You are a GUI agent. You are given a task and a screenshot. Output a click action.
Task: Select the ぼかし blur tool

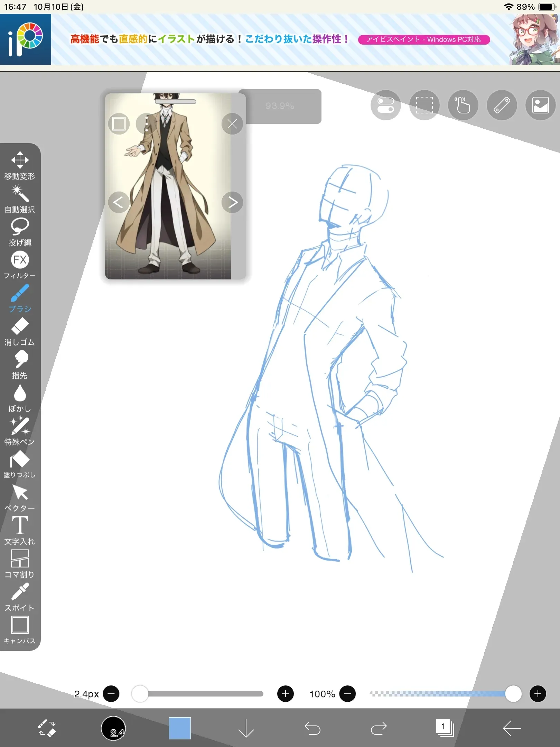(x=20, y=398)
